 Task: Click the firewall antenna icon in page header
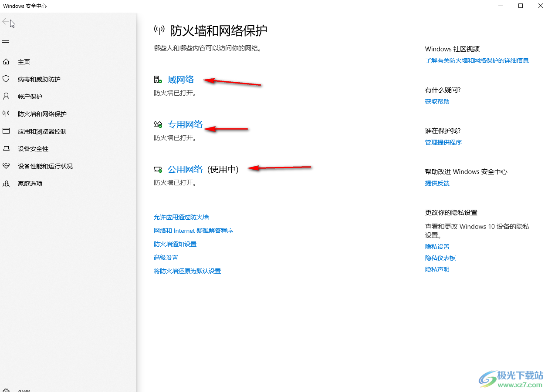[x=159, y=30]
